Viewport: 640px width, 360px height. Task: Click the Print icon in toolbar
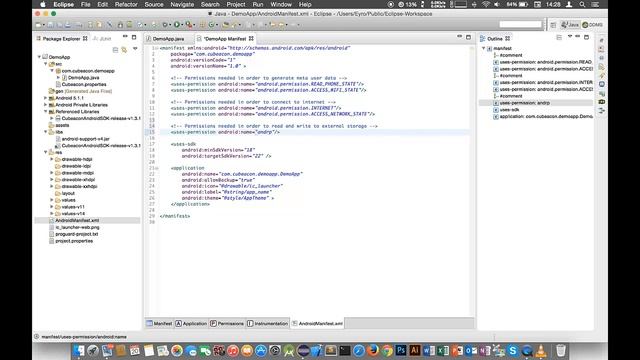tap(78, 24)
